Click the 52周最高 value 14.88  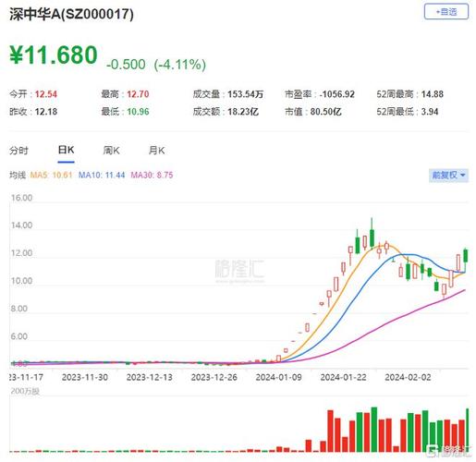(x=433, y=94)
